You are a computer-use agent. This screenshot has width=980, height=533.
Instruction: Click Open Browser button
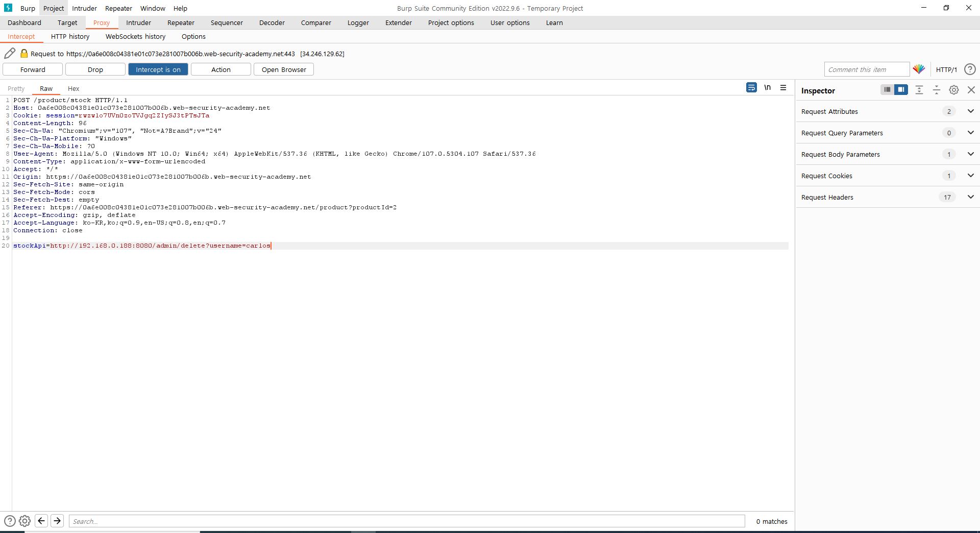(284, 69)
